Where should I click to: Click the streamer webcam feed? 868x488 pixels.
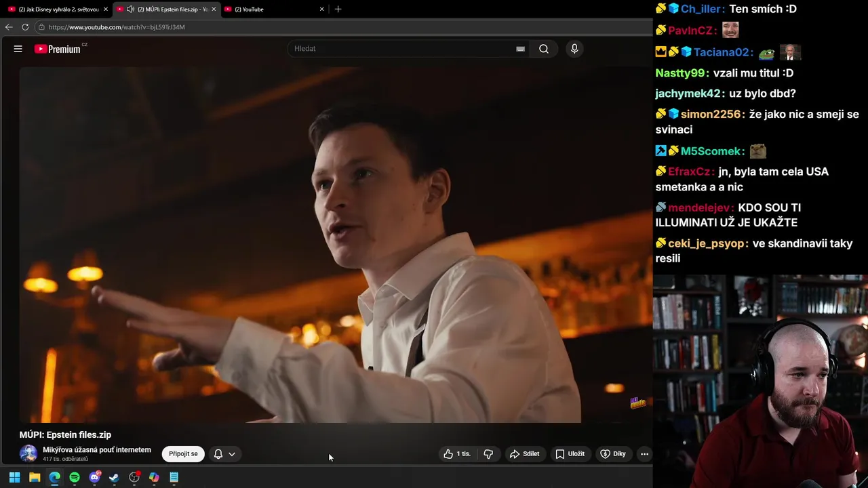click(x=760, y=381)
